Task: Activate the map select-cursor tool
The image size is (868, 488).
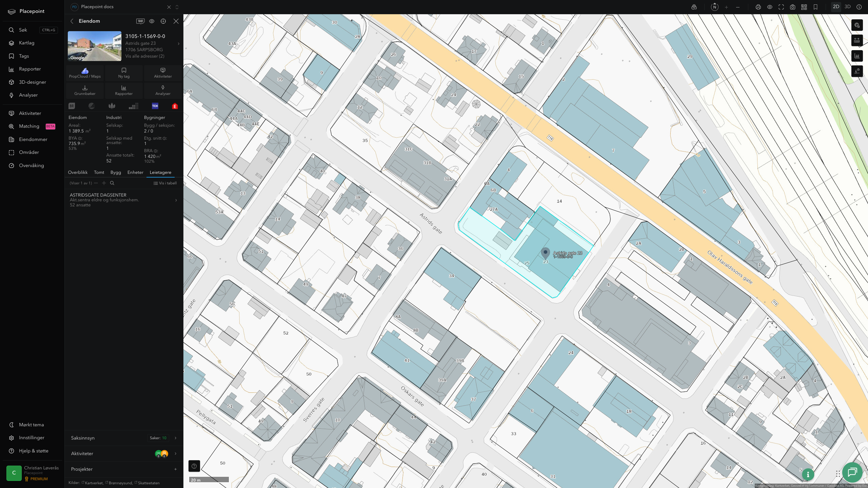Action: click(x=857, y=25)
